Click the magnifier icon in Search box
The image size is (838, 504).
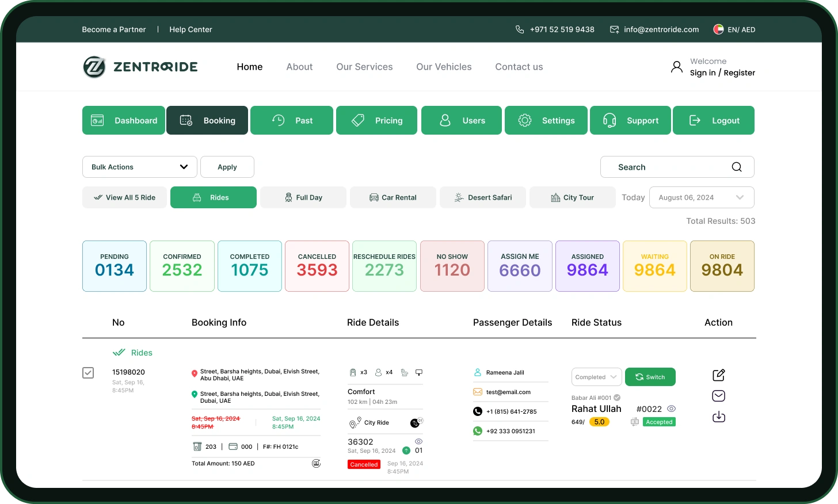pyautogui.click(x=737, y=167)
